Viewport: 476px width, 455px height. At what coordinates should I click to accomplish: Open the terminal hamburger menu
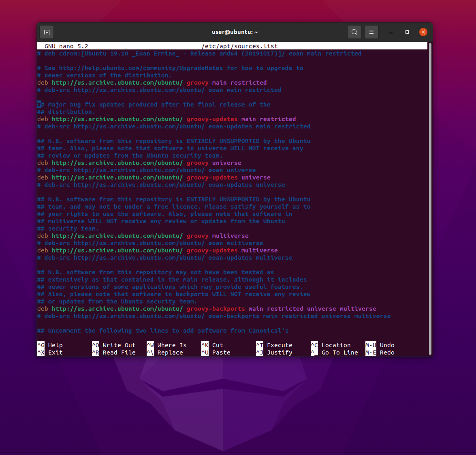[371, 32]
